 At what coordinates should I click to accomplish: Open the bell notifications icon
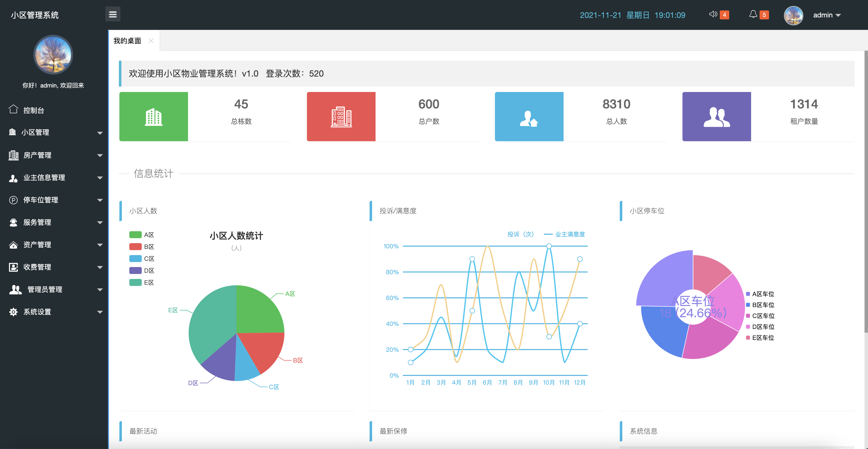click(x=753, y=14)
